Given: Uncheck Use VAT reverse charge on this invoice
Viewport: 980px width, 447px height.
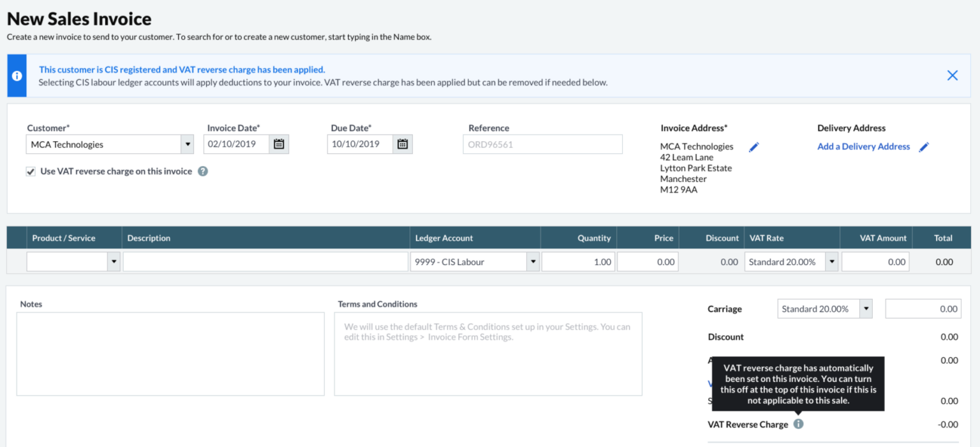Looking at the screenshot, I should pyautogui.click(x=31, y=171).
